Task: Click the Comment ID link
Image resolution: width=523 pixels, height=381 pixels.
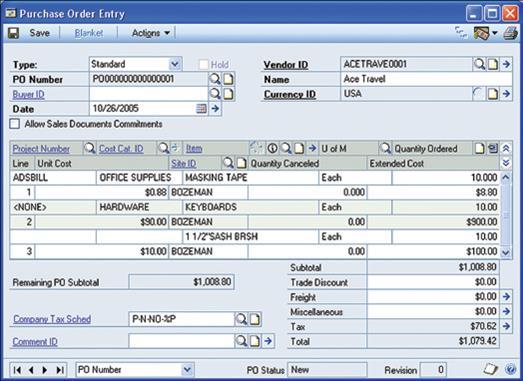Action: click(35, 342)
